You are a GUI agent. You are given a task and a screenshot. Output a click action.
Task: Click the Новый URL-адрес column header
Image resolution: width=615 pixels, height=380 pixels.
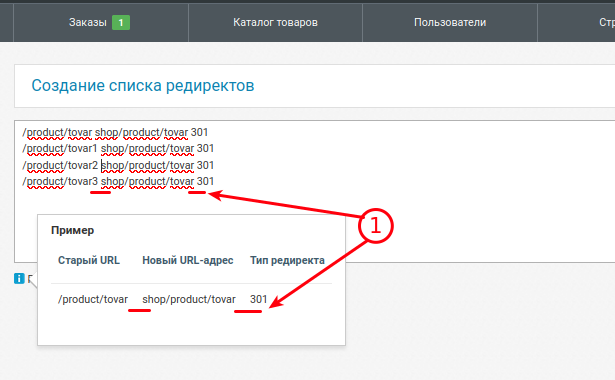click(x=187, y=260)
